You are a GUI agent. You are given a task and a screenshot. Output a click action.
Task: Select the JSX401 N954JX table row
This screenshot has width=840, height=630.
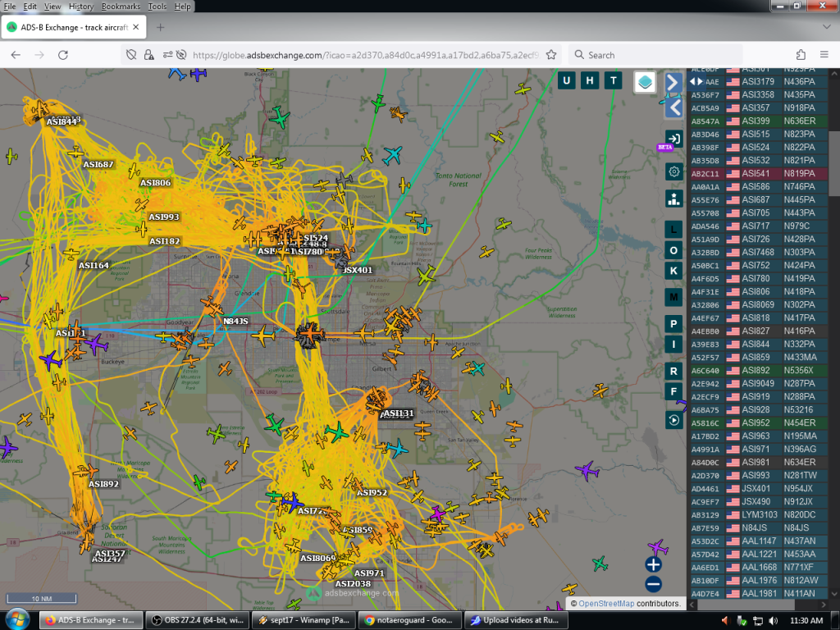point(758,489)
